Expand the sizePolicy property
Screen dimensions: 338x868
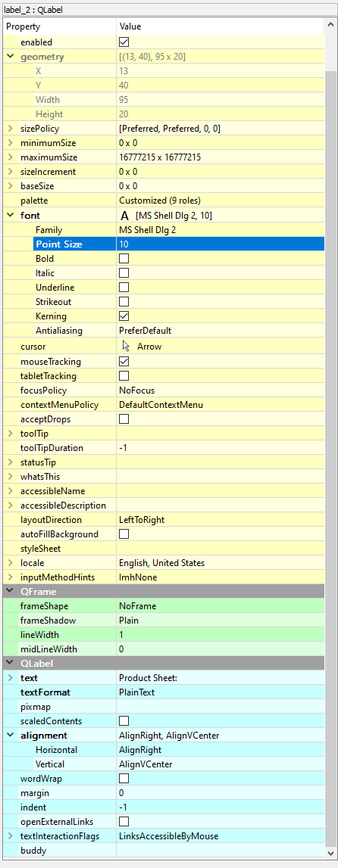pos(11,129)
